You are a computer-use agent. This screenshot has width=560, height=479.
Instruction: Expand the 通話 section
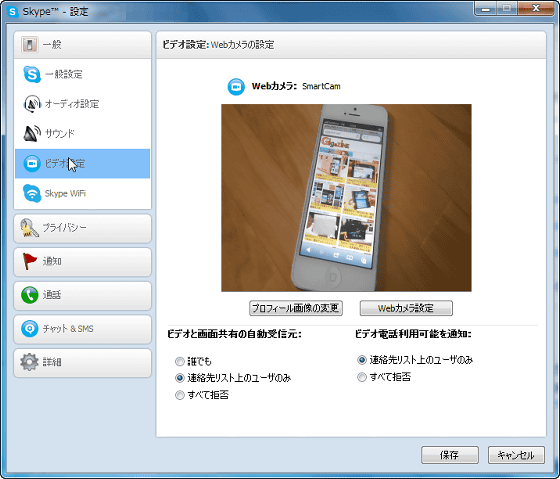click(x=82, y=296)
